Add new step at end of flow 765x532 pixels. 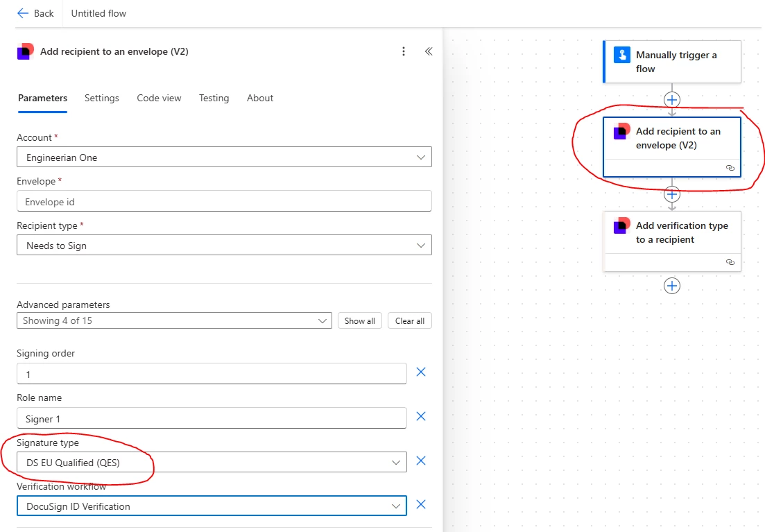672,286
